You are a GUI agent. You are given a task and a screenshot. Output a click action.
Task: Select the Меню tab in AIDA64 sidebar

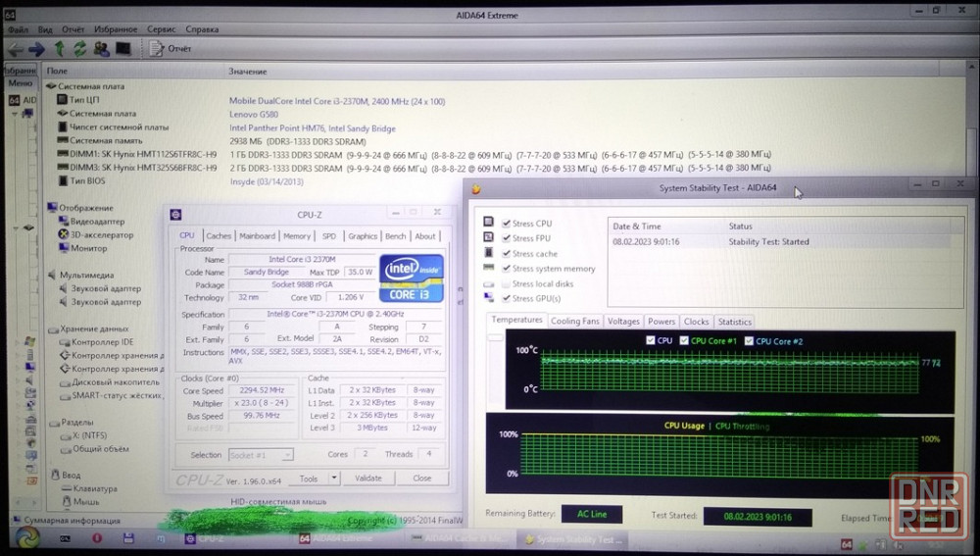click(x=20, y=83)
